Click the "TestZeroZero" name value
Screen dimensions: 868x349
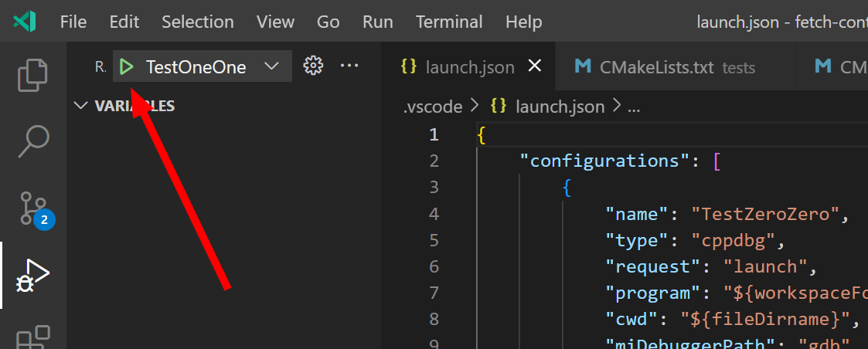click(x=766, y=214)
